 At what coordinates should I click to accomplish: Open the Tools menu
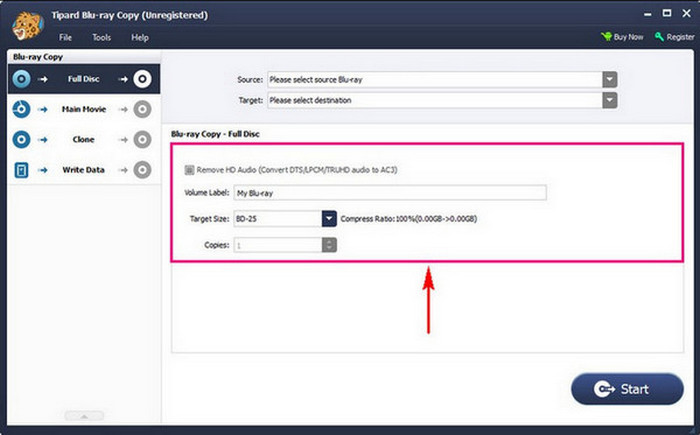coord(101,37)
